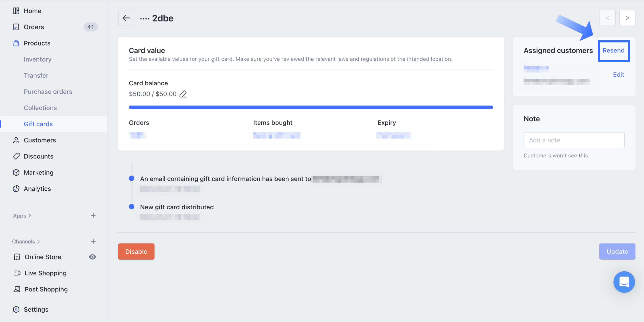Select Gift cards in the sidebar
Viewport: 644px width, 322px height.
38,124
